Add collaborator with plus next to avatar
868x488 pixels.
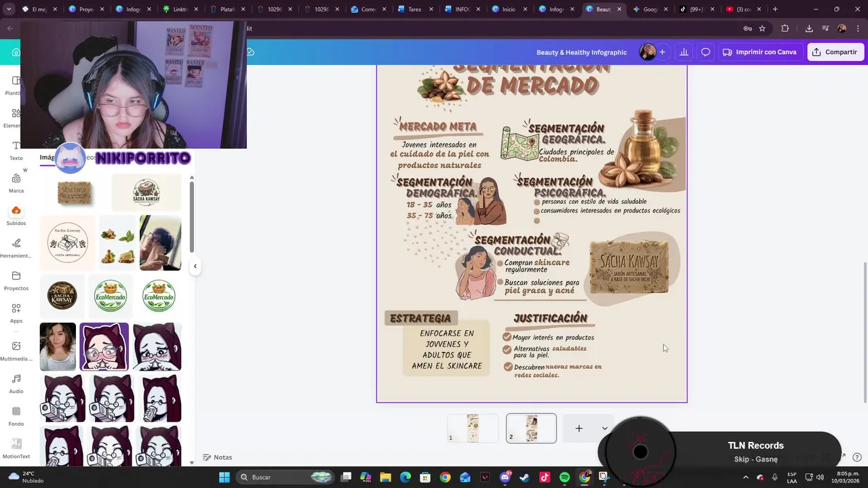[x=662, y=52]
